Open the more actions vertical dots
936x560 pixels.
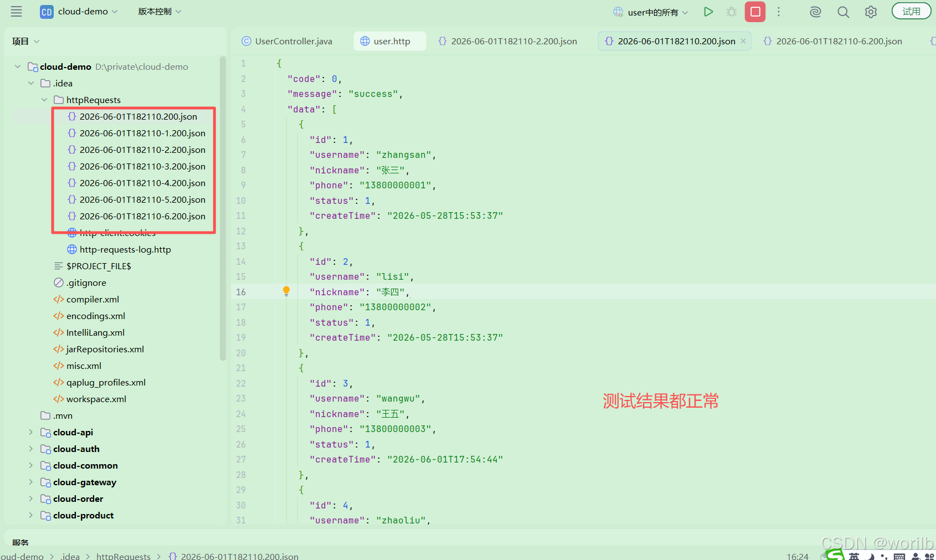click(779, 12)
